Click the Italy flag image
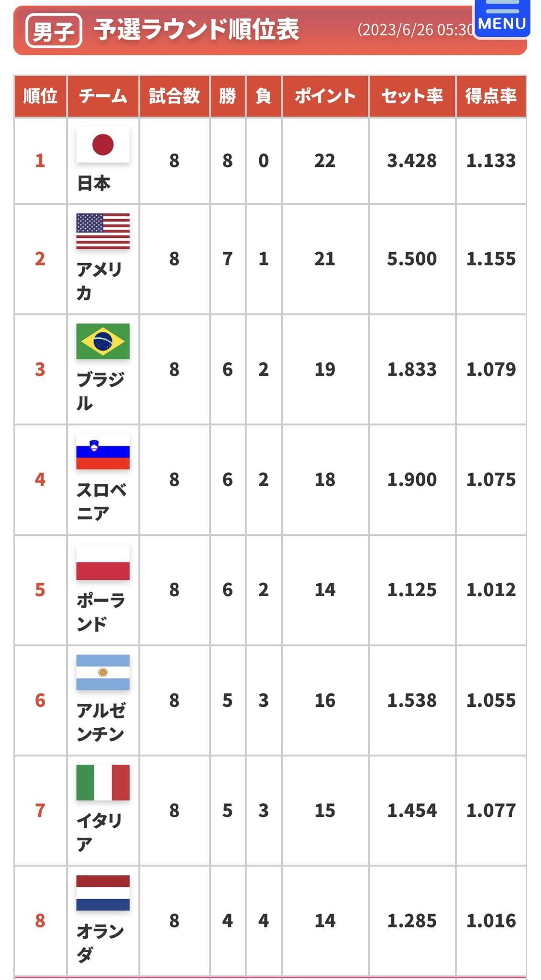Image resolution: width=541 pixels, height=980 pixels. click(x=103, y=782)
